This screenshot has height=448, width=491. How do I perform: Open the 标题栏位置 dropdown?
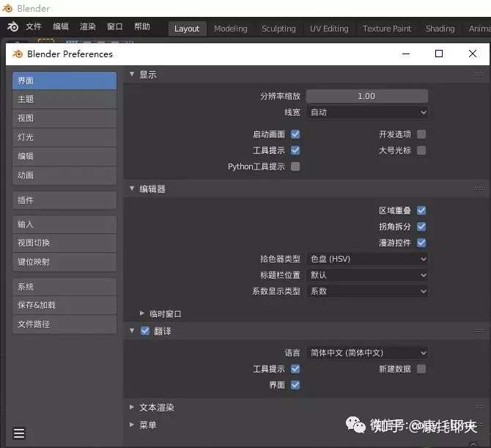point(367,275)
